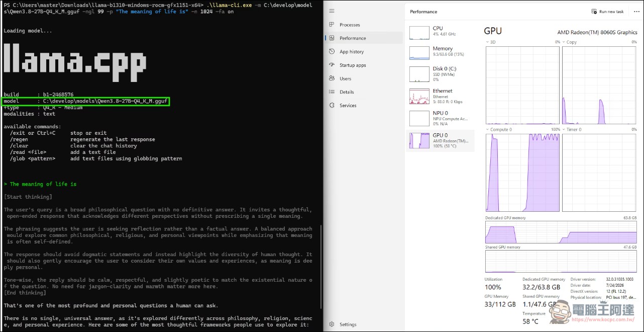Select the Ethernet performance entry
This screenshot has height=332, width=644.
pyautogui.click(x=440, y=96)
